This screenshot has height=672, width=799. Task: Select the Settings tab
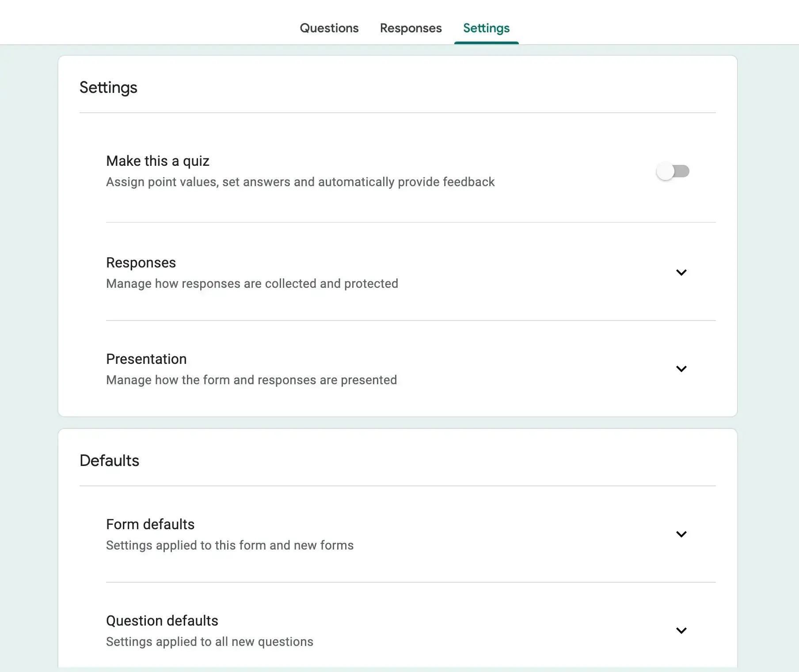point(486,28)
